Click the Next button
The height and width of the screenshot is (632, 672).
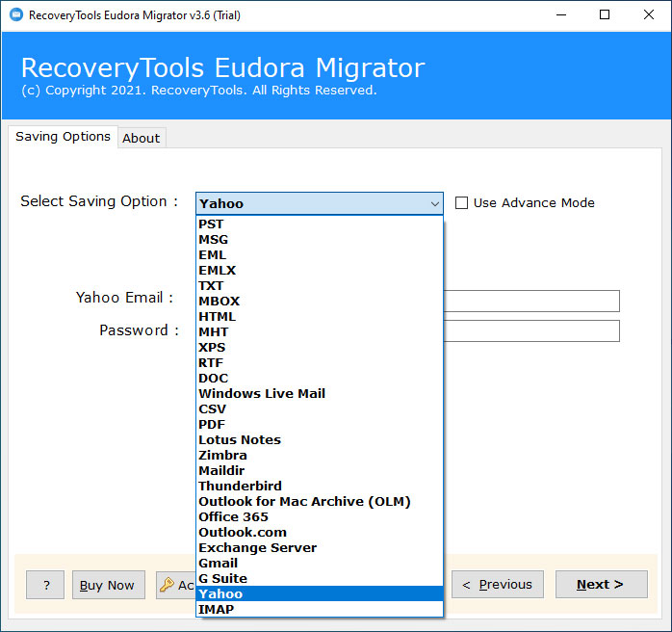coord(602,585)
